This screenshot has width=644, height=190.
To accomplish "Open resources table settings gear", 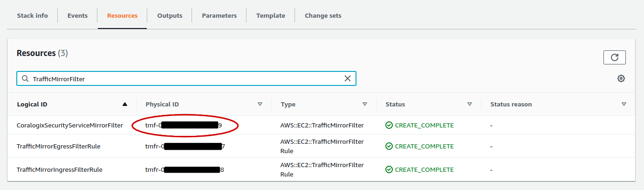I will [621, 78].
